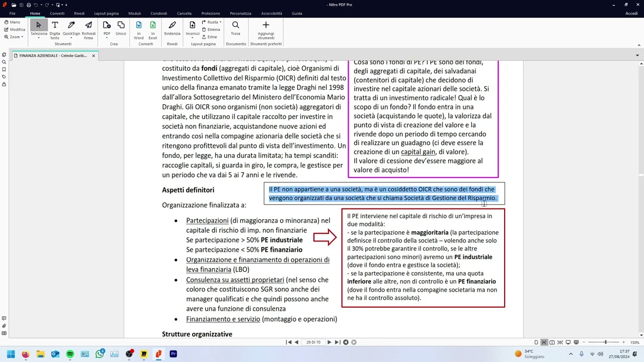Expand the customize quick access toolbar arrow
Image resolution: width=644 pixels, height=362 pixels.
pyautogui.click(x=66, y=5)
